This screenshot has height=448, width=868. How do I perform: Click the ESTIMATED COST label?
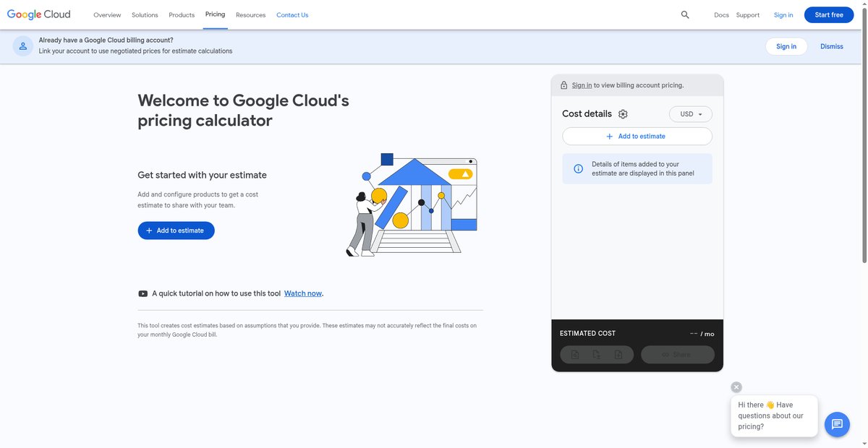click(587, 333)
